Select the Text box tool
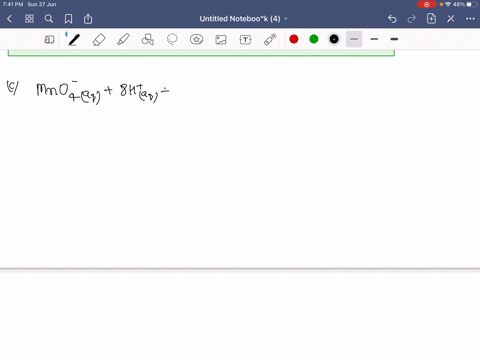The height and width of the screenshot is (360, 480). point(245,40)
